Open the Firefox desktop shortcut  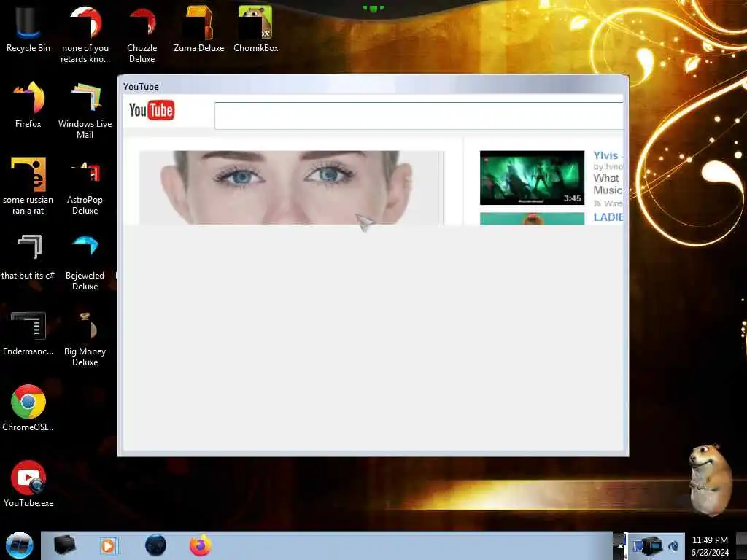28,105
